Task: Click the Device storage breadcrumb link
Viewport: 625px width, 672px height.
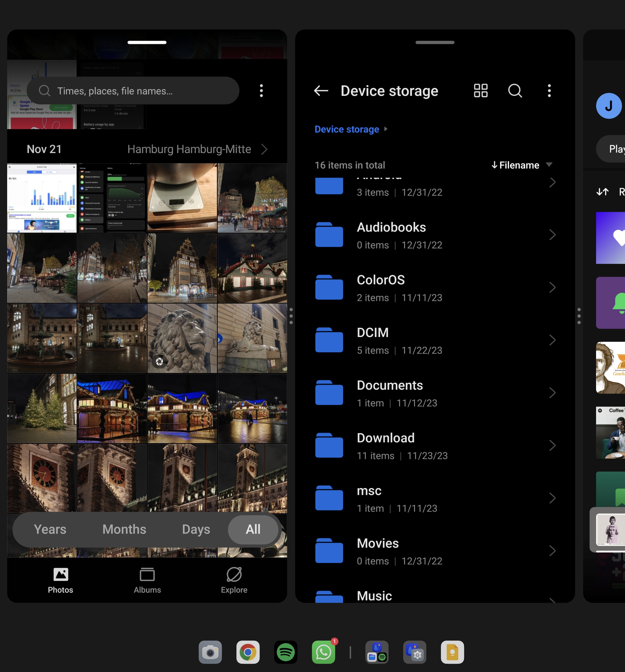Action: coord(347,129)
